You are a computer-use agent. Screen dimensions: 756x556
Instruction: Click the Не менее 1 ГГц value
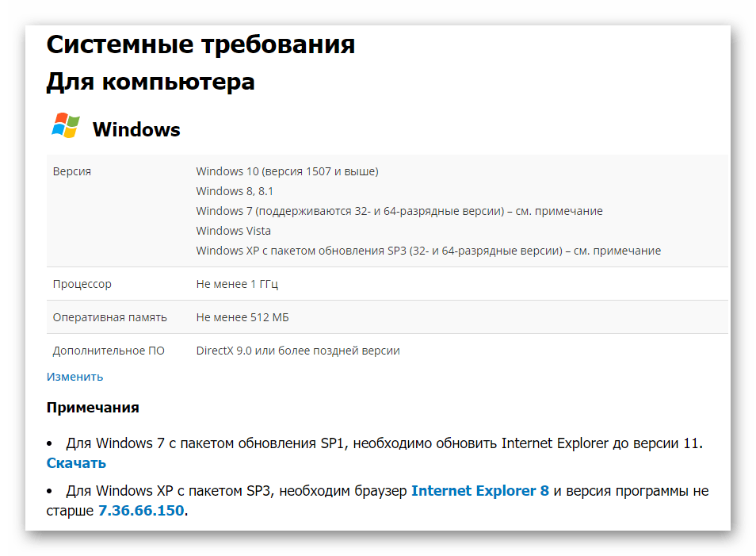237,284
